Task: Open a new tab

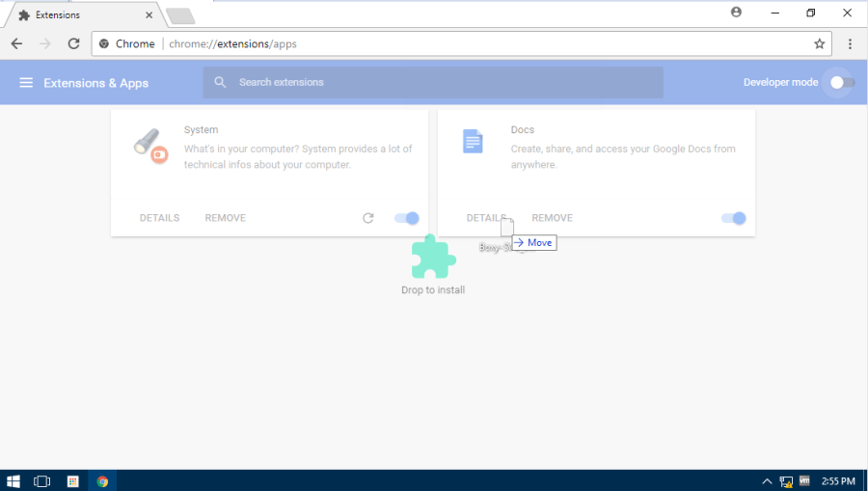Action: 179,15
